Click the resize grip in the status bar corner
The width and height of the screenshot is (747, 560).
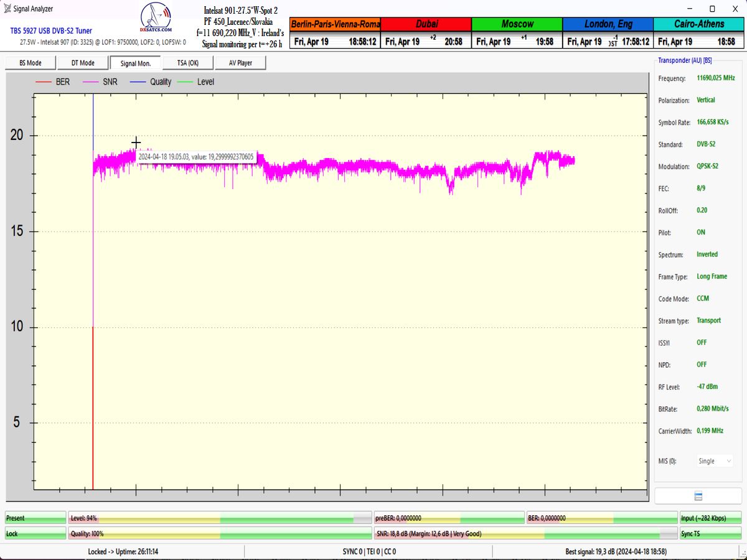click(x=742, y=555)
